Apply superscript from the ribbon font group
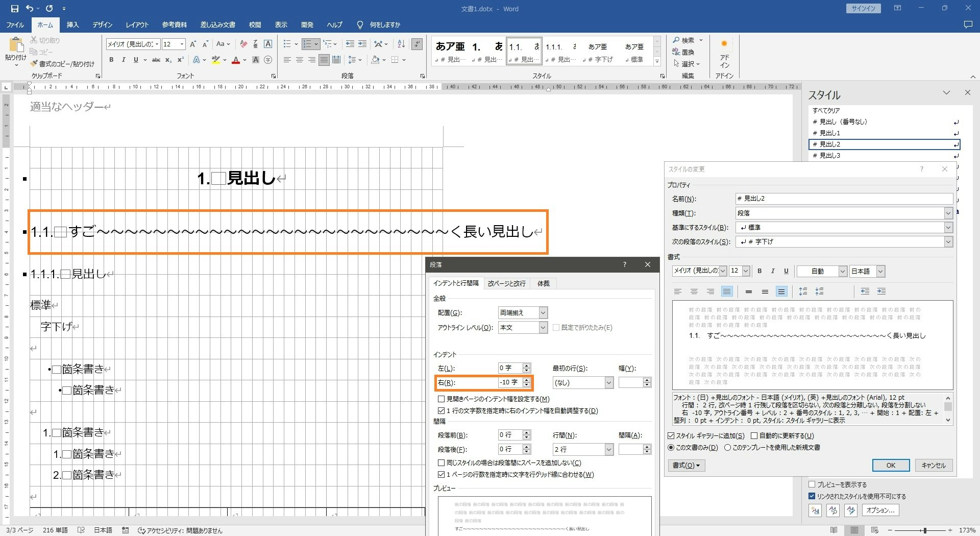Image resolution: width=980 pixels, height=536 pixels. [180, 60]
